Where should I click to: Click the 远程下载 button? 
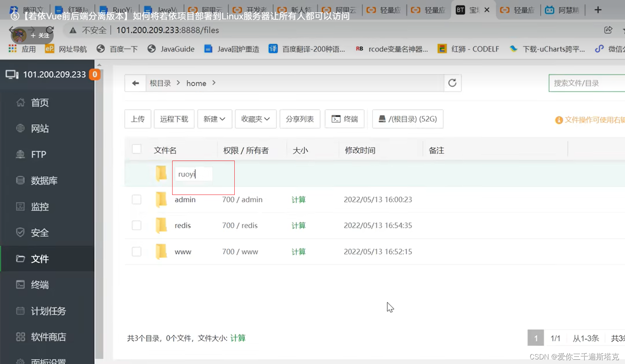(x=174, y=119)
